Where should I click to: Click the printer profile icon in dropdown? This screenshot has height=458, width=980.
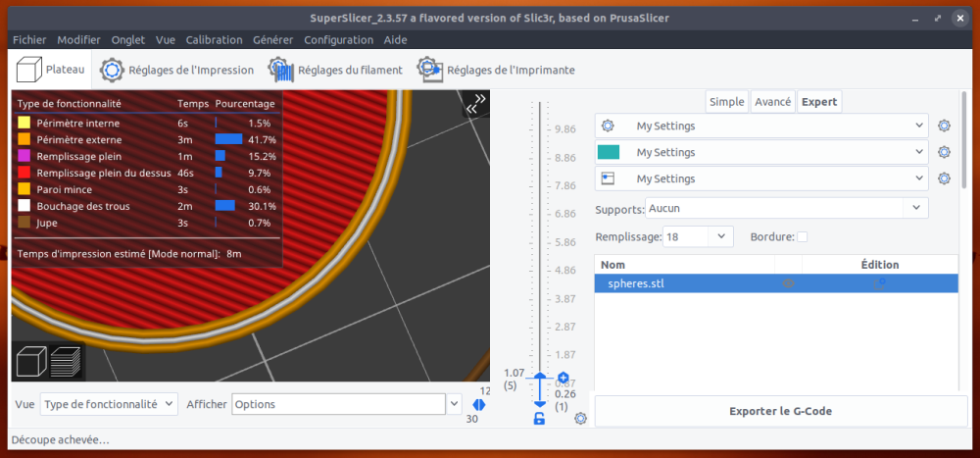[608, 178]
